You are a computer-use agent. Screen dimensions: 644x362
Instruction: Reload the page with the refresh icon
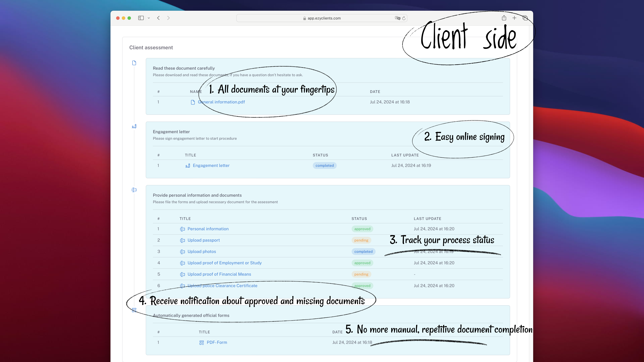pyautogui.click(x=404, y=18)
